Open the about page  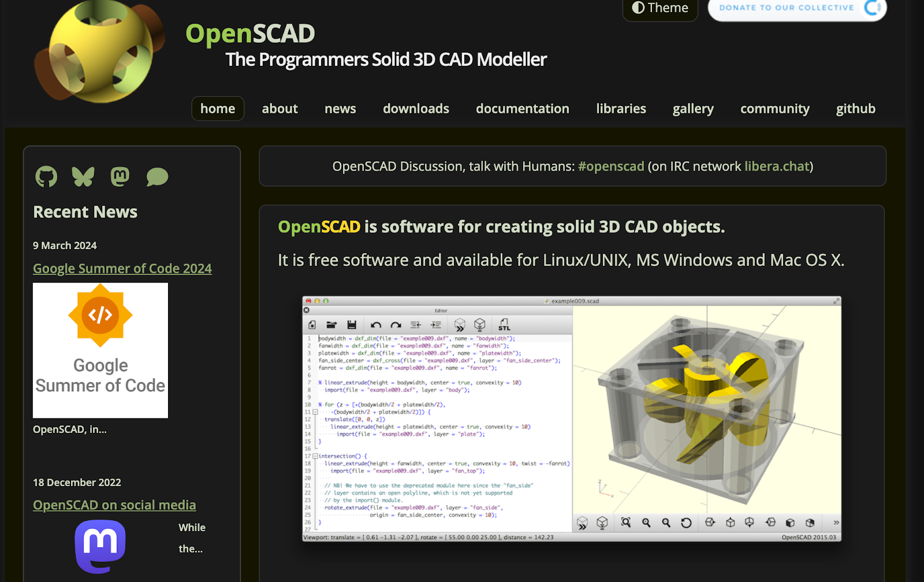coord(280,109)
